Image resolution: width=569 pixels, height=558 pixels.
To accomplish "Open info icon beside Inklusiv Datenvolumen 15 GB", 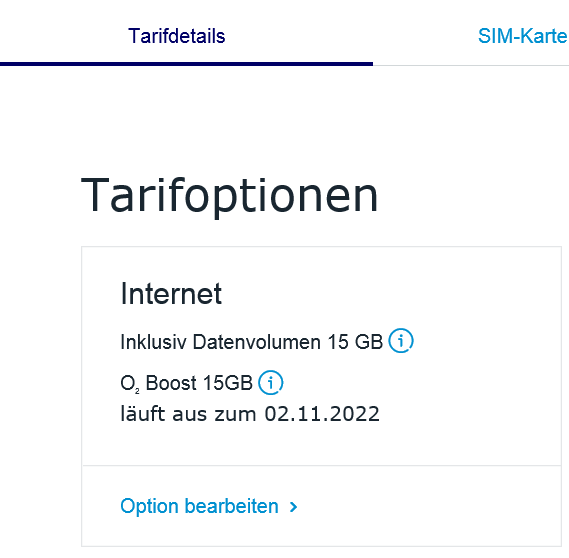I will tap(401, 341).
